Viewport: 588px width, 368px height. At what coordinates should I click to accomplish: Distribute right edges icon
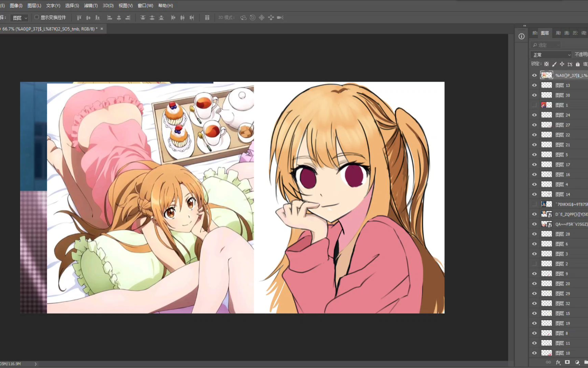click(192, 18)
